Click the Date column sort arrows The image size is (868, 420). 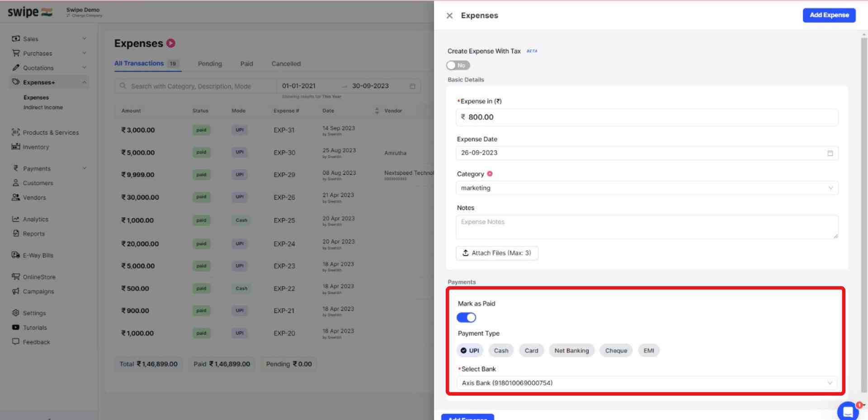[x=377, y=111]
